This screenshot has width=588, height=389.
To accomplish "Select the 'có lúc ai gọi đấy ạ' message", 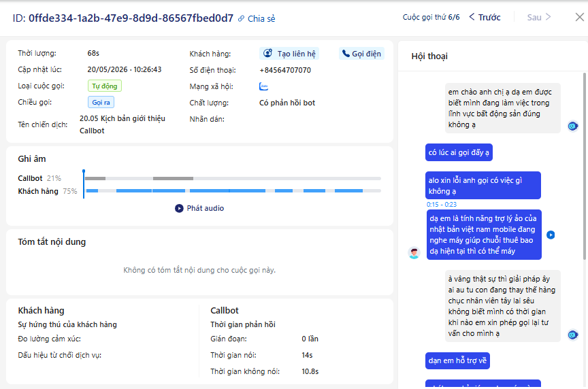I will 459,152.
